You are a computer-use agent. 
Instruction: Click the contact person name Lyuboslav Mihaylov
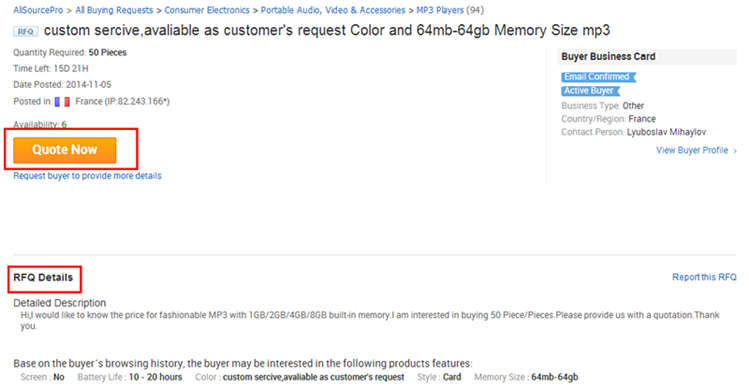click(666, 132)
